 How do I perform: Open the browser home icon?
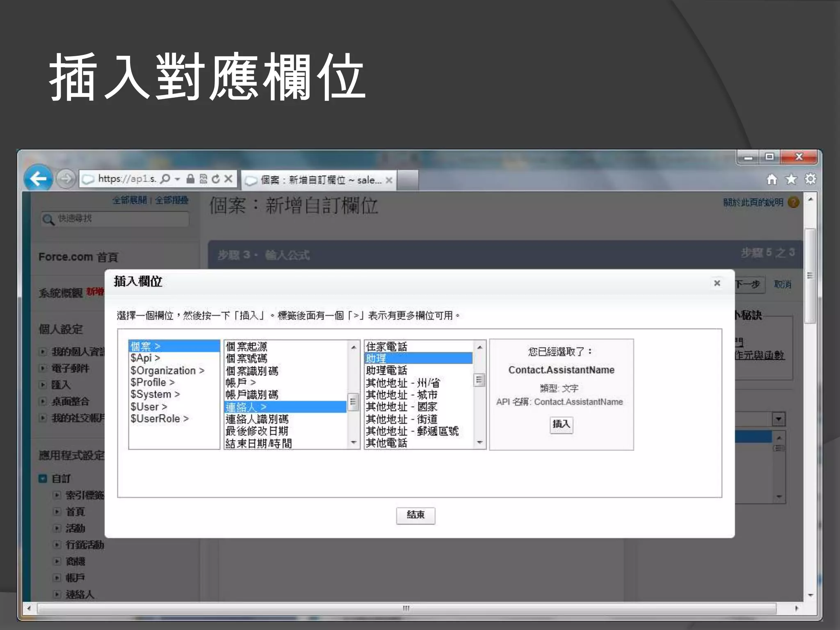point(772,179)
